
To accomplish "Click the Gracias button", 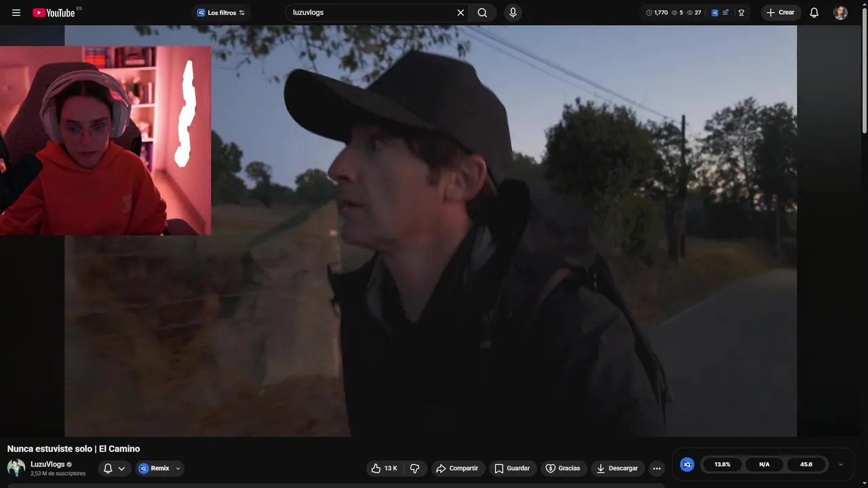I will tap(563, 468).
